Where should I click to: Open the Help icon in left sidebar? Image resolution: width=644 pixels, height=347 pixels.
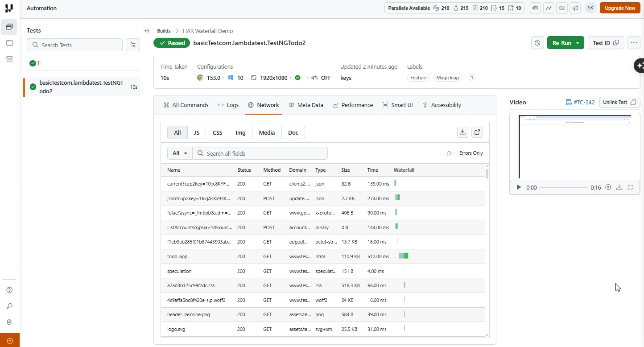point(9,290)
